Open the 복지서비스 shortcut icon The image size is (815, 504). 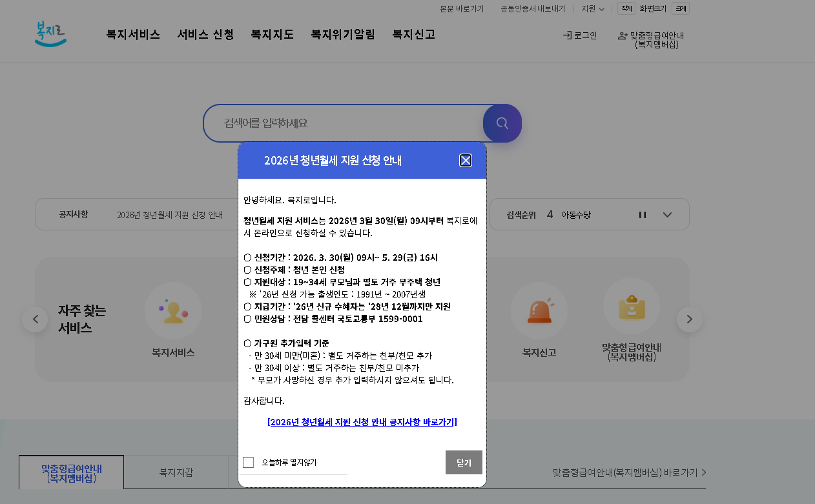coord(173,311)
